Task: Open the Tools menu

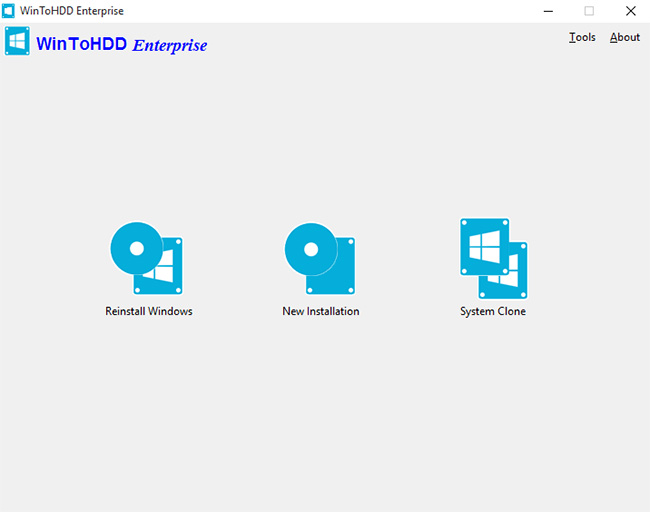Action: click(x=582, y=37)
